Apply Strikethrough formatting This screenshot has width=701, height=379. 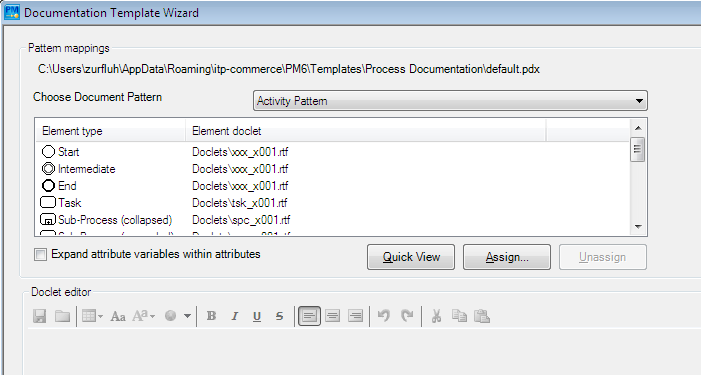280,316
